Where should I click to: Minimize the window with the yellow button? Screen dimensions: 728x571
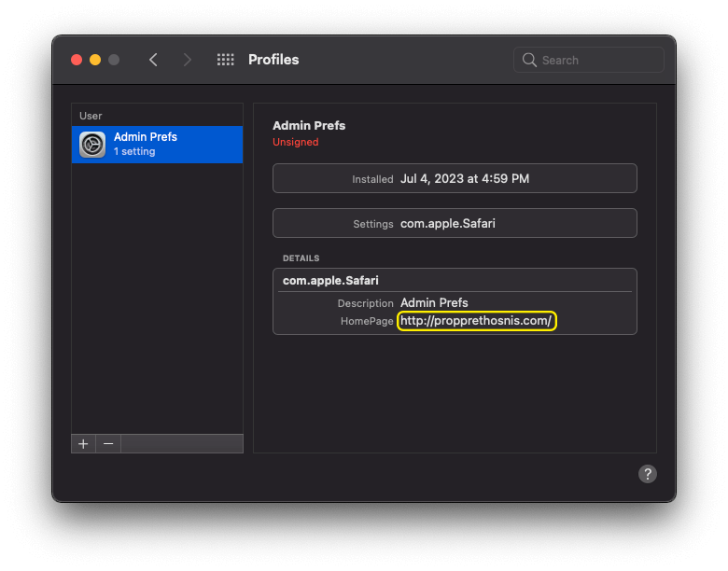[x=95, y=60]
